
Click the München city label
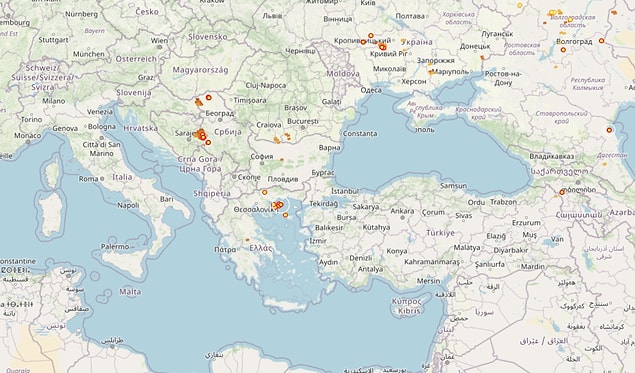(x=89, y=54)
